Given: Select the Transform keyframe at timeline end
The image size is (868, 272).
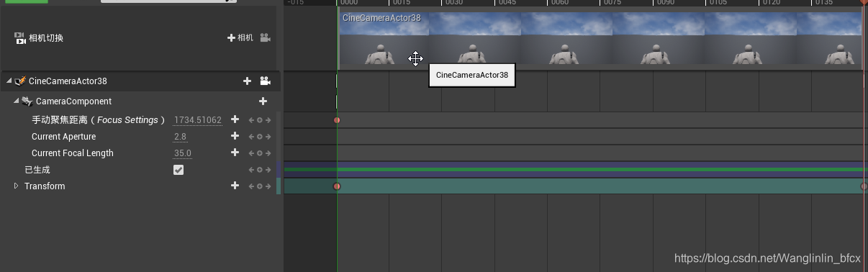Looking at the screenshot, I should pos(864,186).
